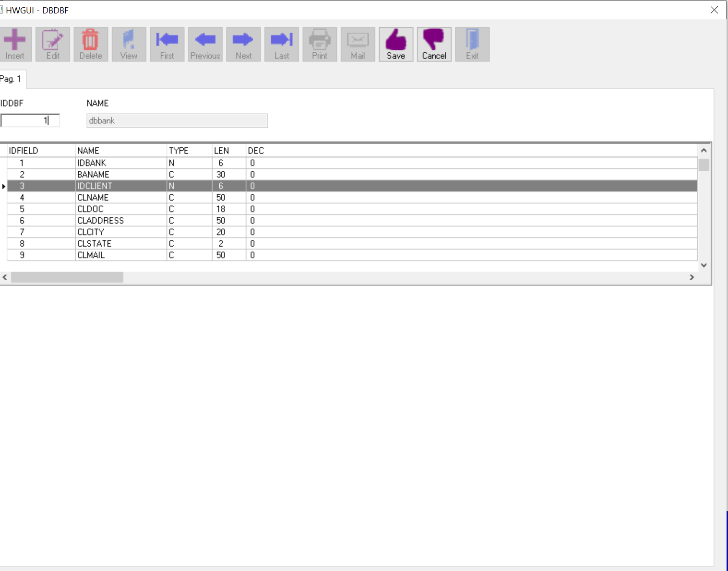Click the Exit door icon
This screenshot has width=728, height=571.
(x=472, y=44)
